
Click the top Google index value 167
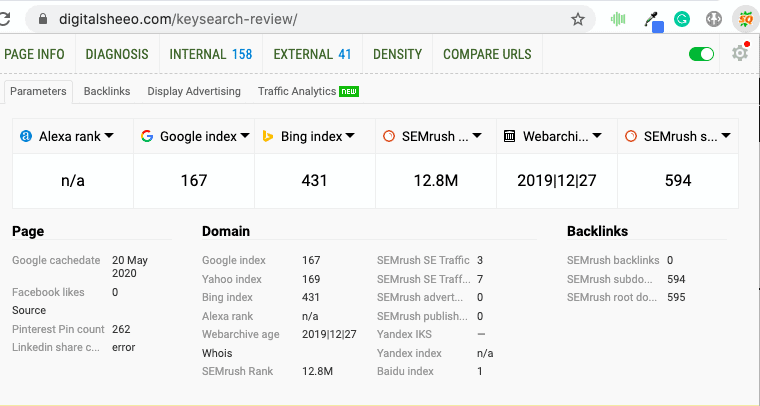[x=194, y=181]
